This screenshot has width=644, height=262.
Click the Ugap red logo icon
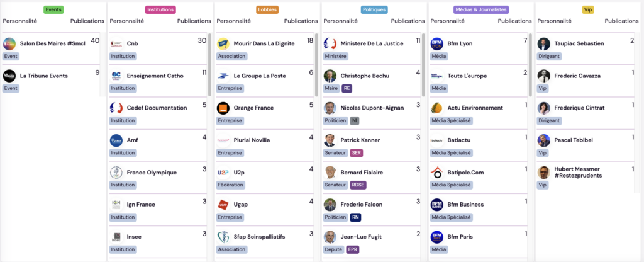point(223,205)
